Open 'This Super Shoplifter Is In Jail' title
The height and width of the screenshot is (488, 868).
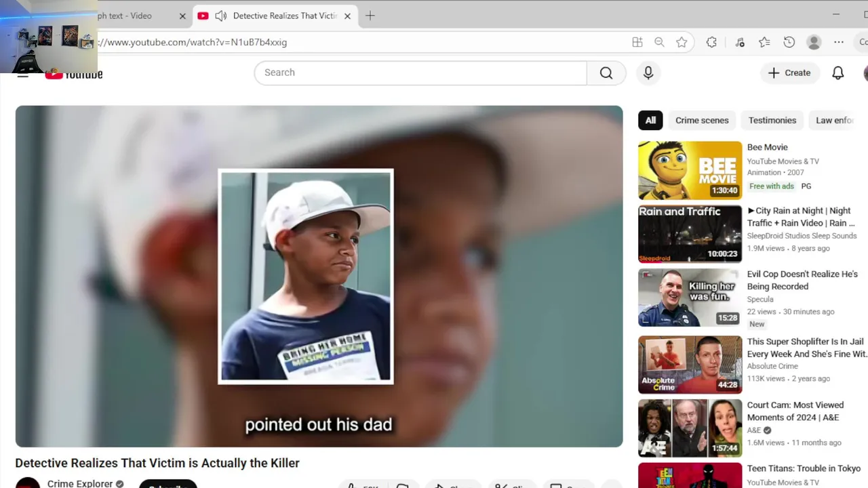tap(807, 348)
